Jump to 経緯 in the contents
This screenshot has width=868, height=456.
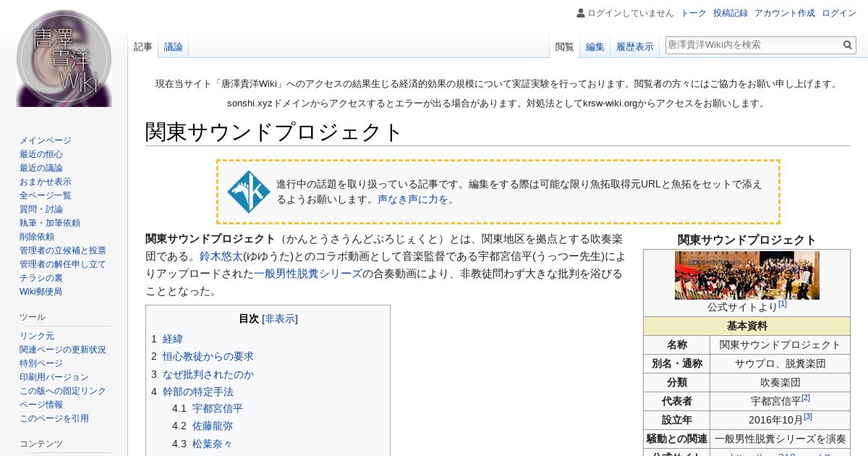tap(173, 339)
